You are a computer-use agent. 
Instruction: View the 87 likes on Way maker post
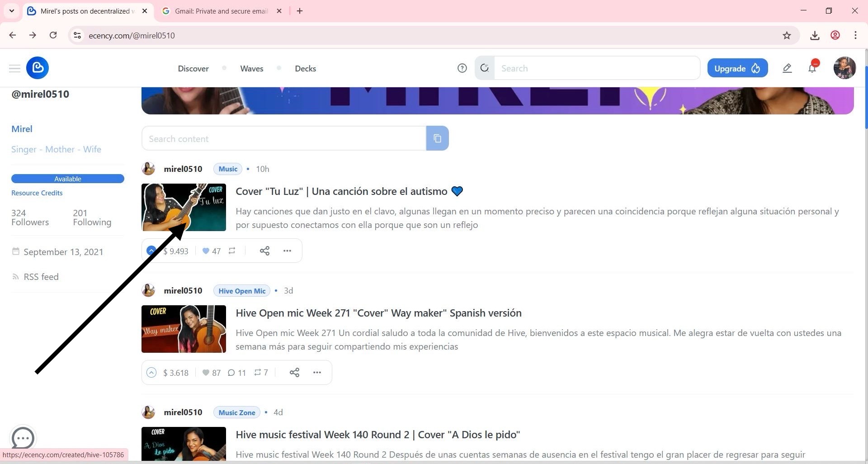pos(212,373)
